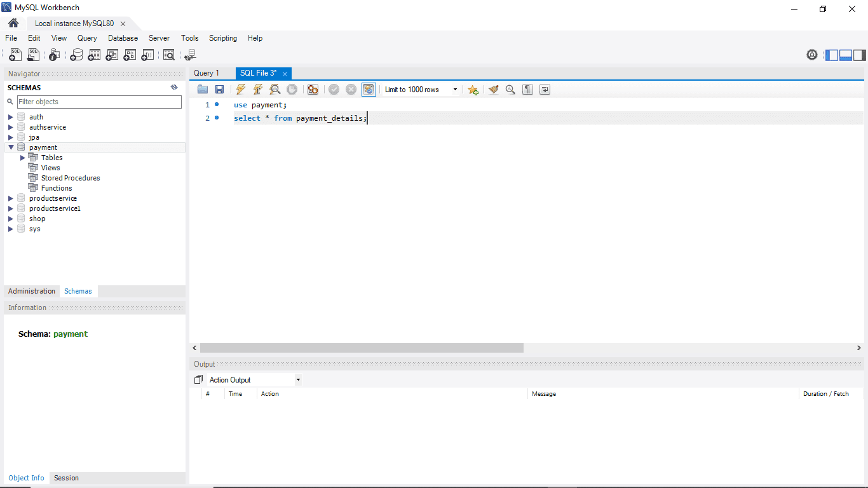868x488 pixels.
Task: Search table data icon
Action: point(169,55)
